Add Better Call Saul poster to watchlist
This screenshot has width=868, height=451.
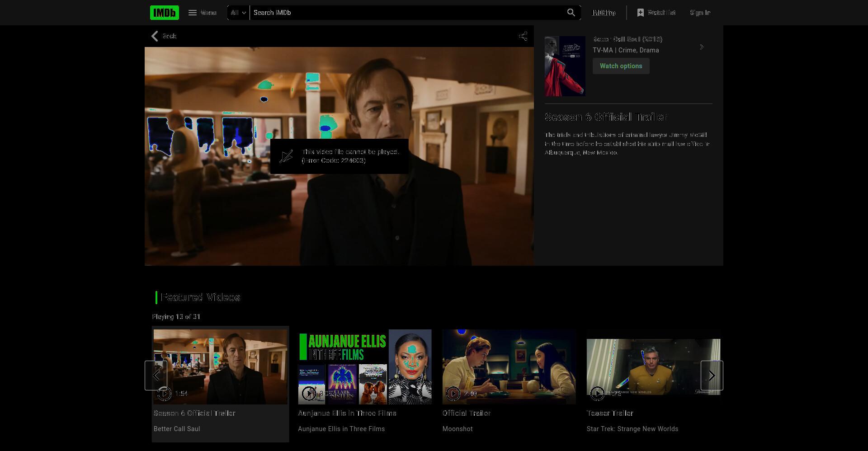click(552, 44)
